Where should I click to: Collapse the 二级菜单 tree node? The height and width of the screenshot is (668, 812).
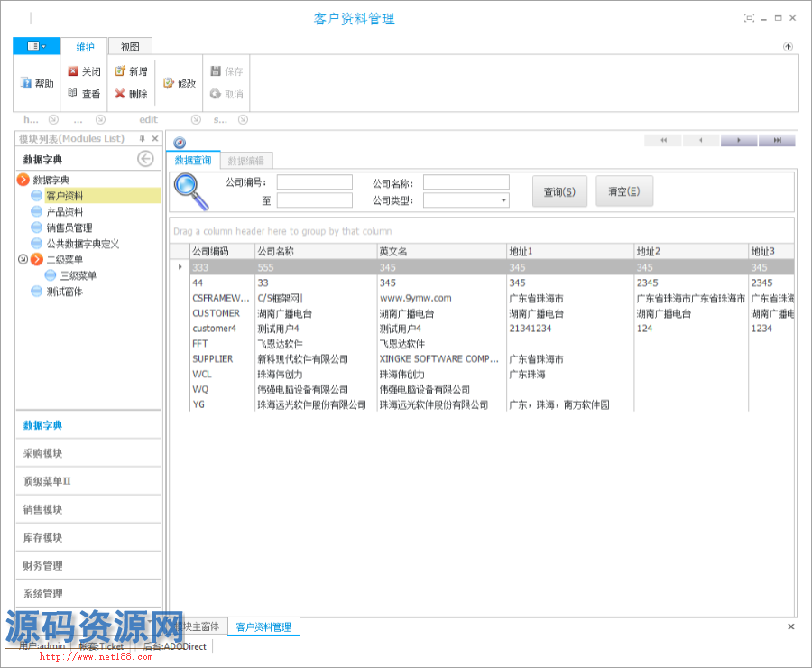23,259
